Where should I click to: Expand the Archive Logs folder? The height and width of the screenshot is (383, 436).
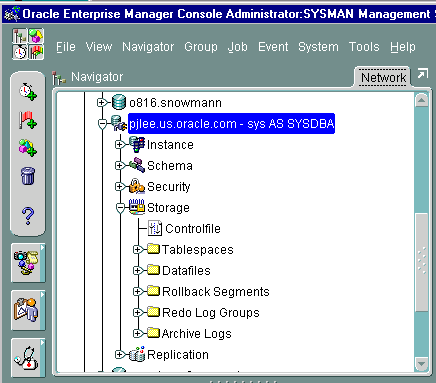click(x=137, y=333)
